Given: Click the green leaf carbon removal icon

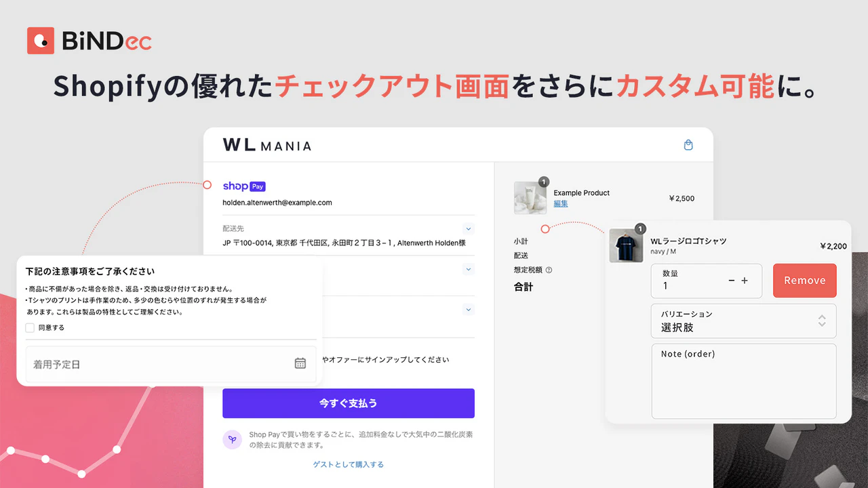Looking at the screenshot, I should [232, 439].
